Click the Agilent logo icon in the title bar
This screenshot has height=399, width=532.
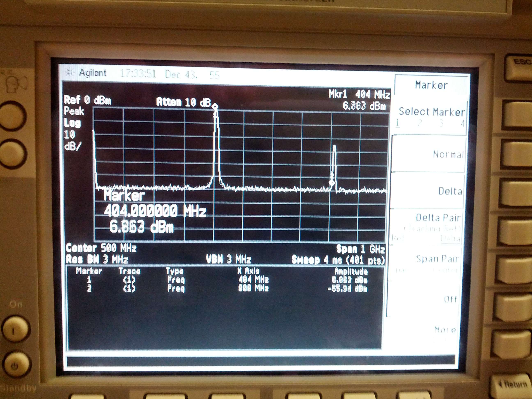(69, 72)
